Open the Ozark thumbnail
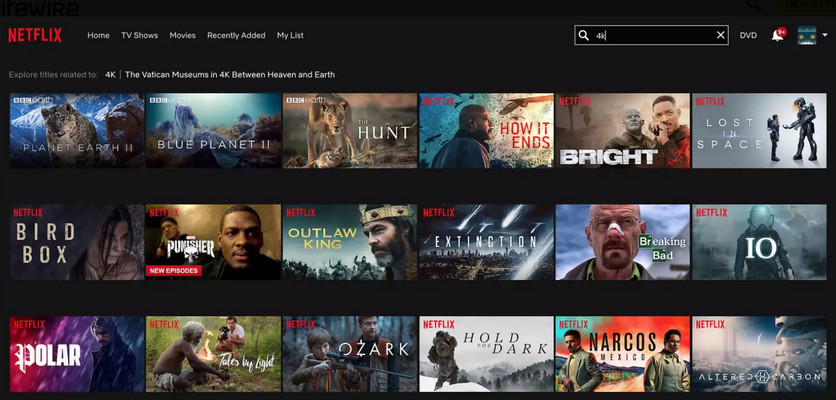The image size is (836, 400). (350, 354)
